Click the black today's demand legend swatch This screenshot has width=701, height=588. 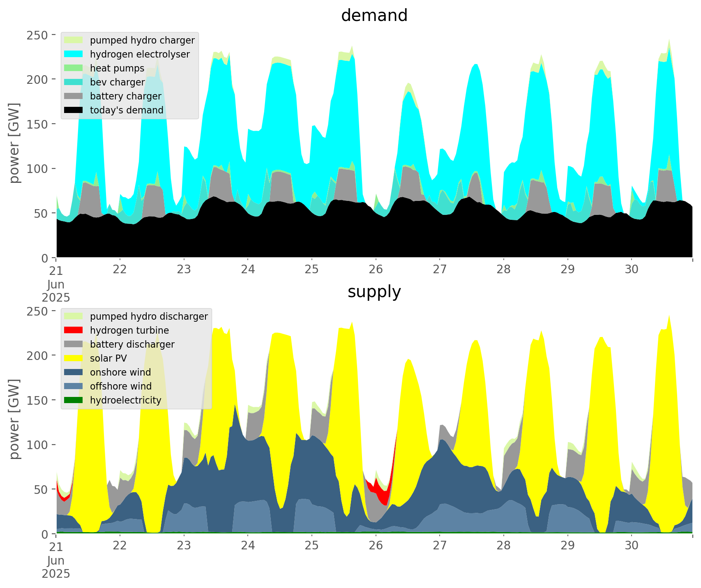click(x=74, y=110)
